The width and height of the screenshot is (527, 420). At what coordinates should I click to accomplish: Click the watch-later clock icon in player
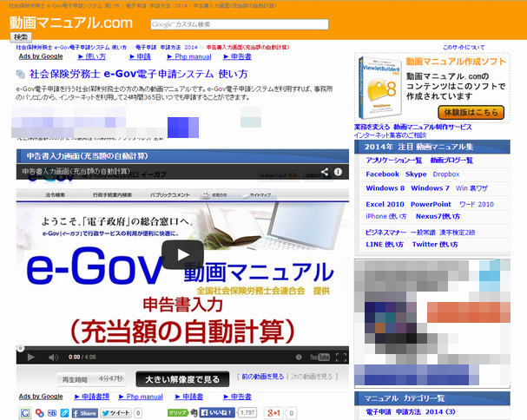[x=299, y=358]
